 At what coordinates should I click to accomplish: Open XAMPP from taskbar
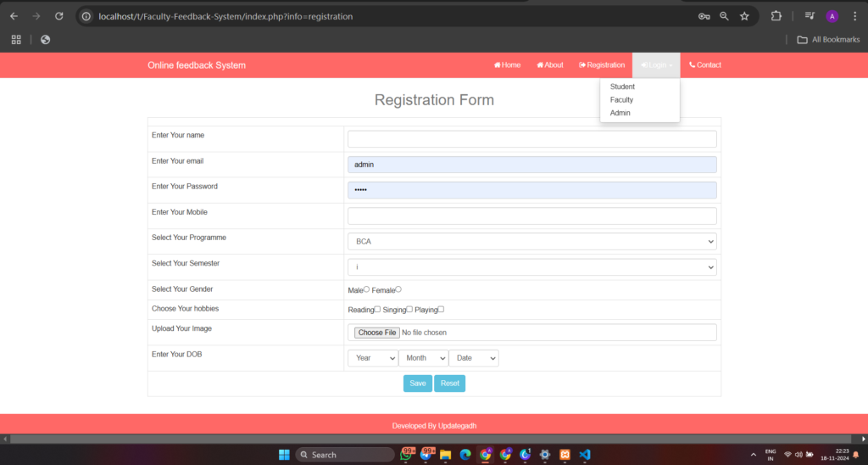pyautogui.click(x=565, y=455)
